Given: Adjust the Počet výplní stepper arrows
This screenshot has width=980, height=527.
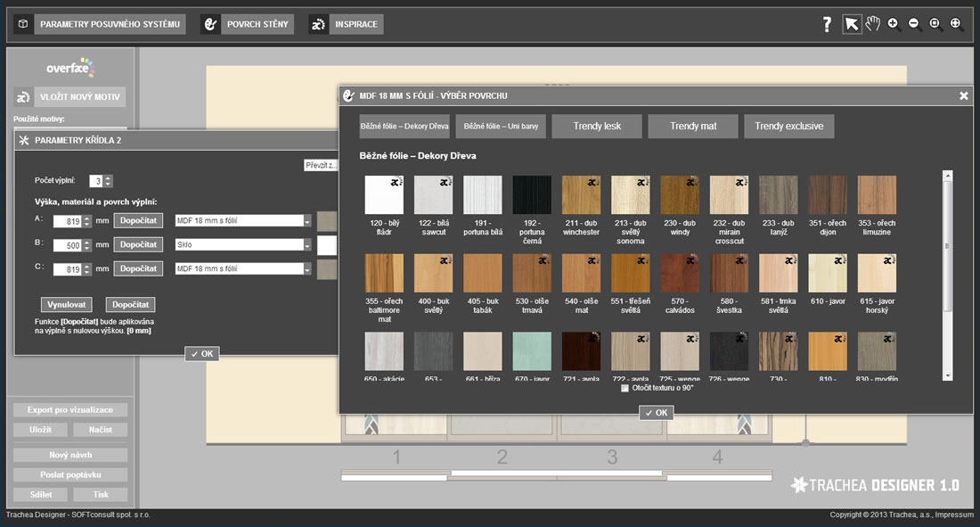Looking at the screenshot, I should pos(109,181).
